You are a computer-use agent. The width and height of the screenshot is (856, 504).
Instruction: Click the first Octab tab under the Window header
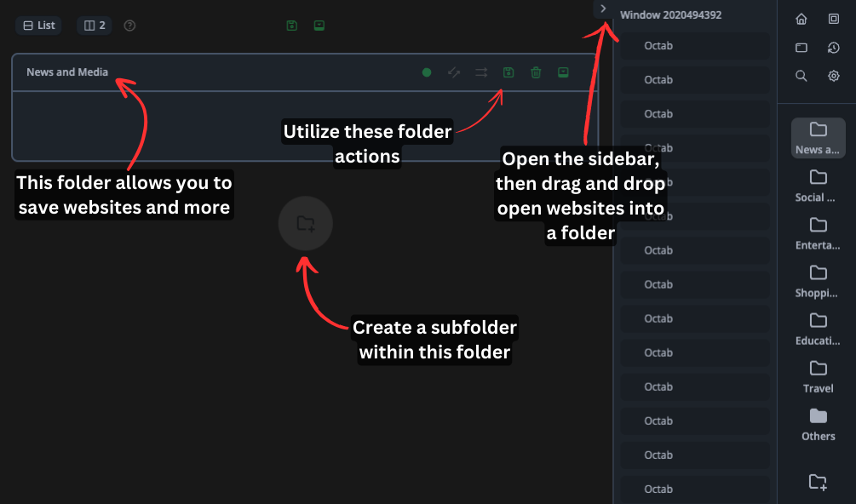[658, 46]
